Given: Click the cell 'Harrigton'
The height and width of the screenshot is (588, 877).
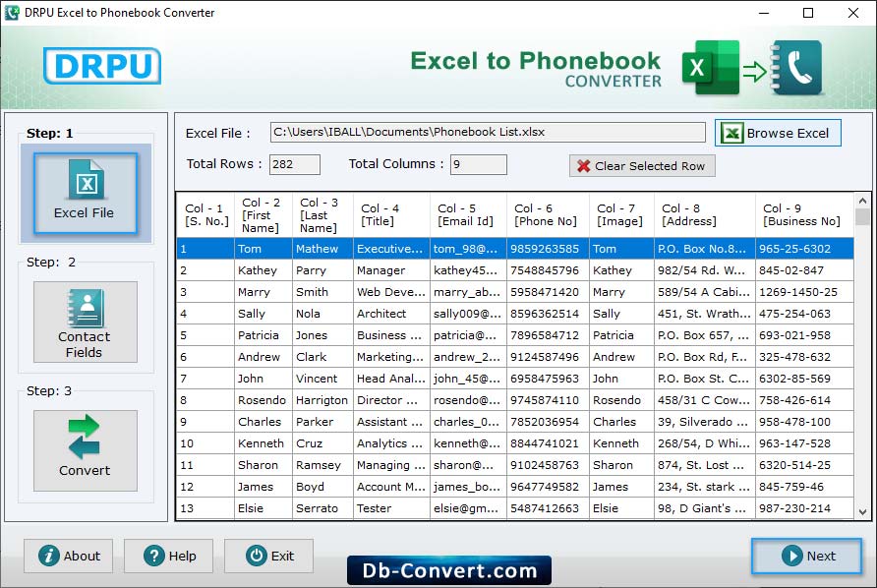Looking at the screenshot, I should [x=322, y=400].
